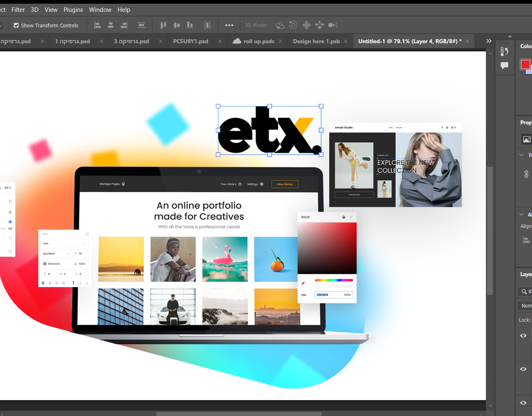Click the right-middle transform handle of logo
Viewport: 532px width, 416px height.
pos(321,130)
